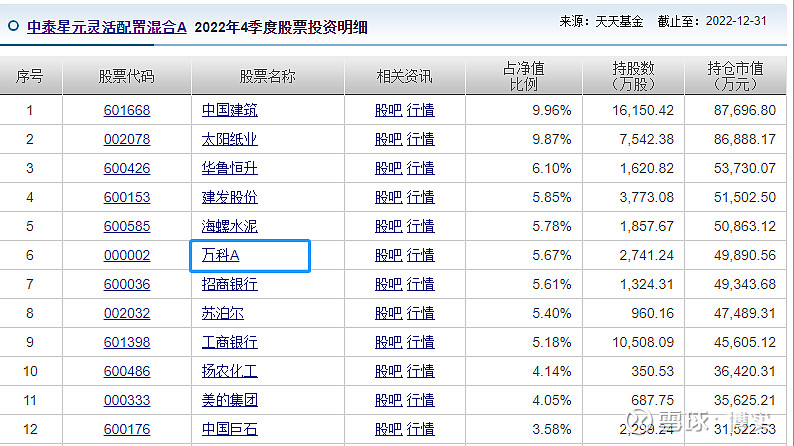Open the 美的集团 stock name link
The height and width of the screenshot is (446, 794).
(x=229, y=400)
